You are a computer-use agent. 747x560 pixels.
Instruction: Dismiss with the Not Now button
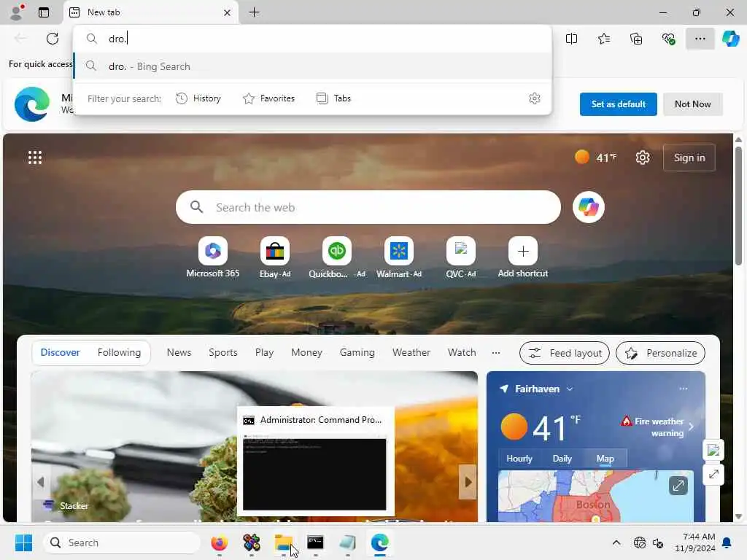(693, 104)
